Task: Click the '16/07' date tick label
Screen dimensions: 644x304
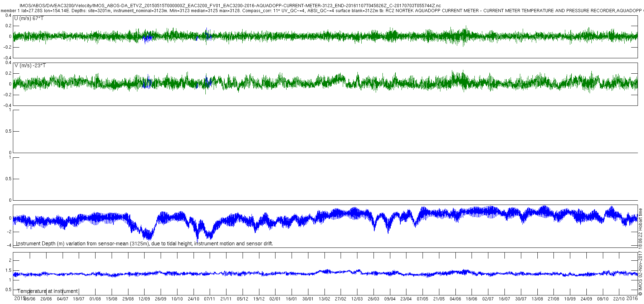Action: pos(504,299)
